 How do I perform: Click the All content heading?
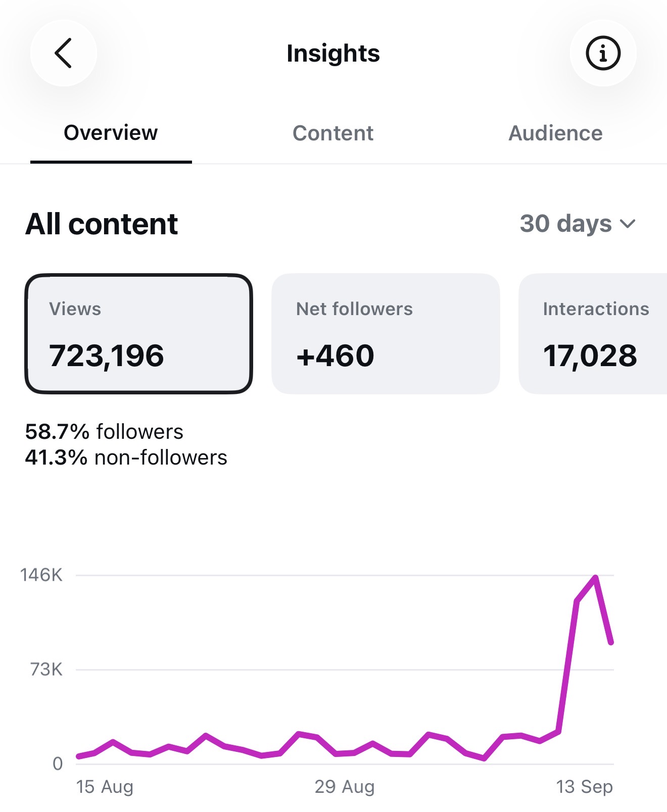point(102,224)
